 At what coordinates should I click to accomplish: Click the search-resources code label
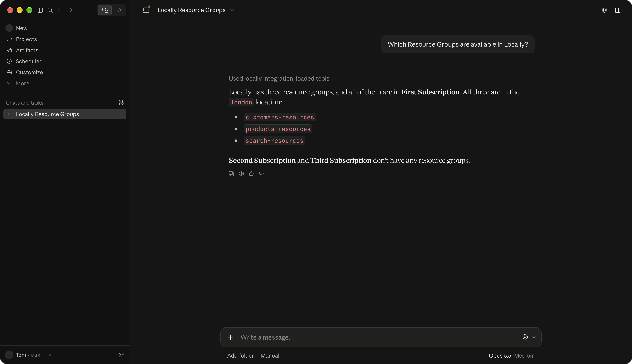click(274, 141)
